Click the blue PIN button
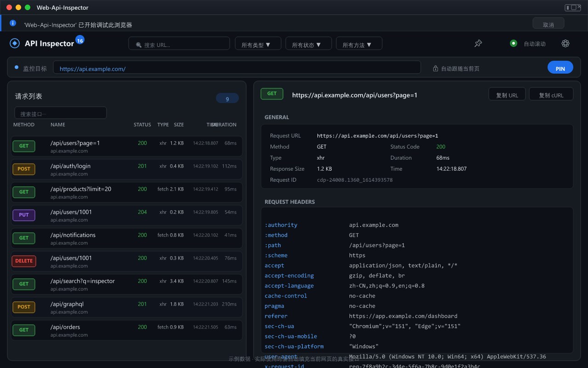Viewport: 588px width, 368px height. (560, 67)
